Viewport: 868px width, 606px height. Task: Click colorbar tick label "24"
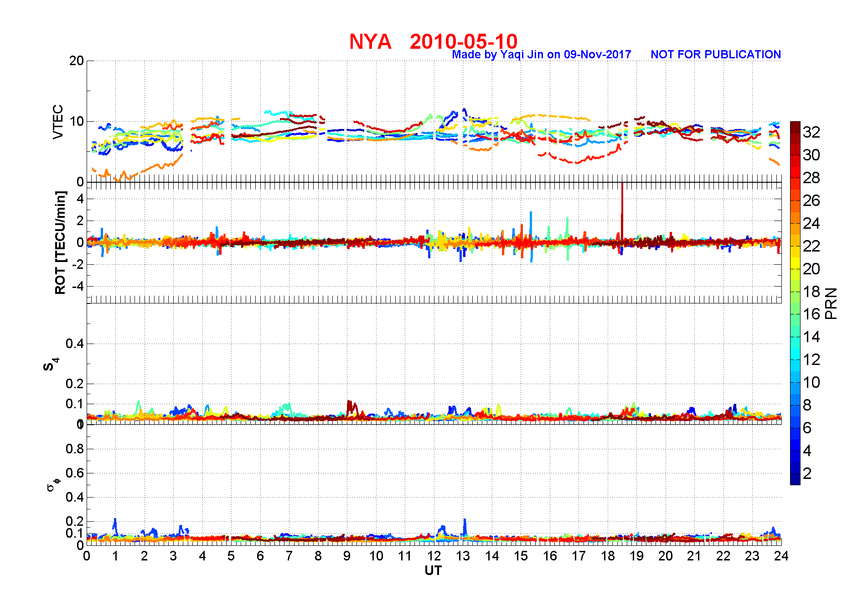click(x=811, y=223)
